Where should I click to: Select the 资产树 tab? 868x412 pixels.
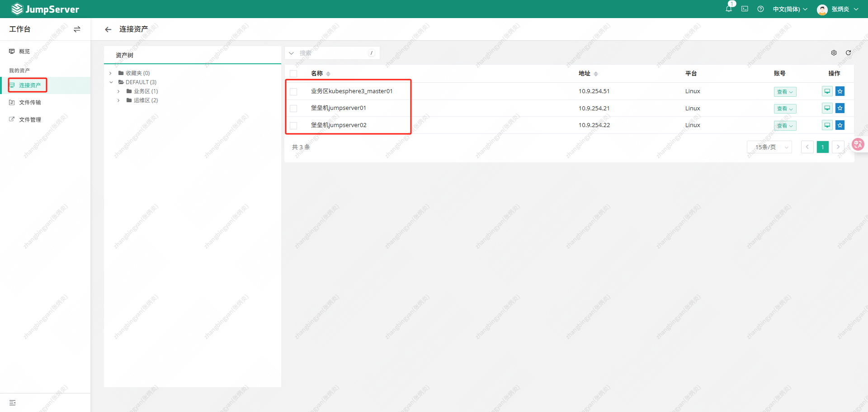pyautogui.click(x=124, y=55)
